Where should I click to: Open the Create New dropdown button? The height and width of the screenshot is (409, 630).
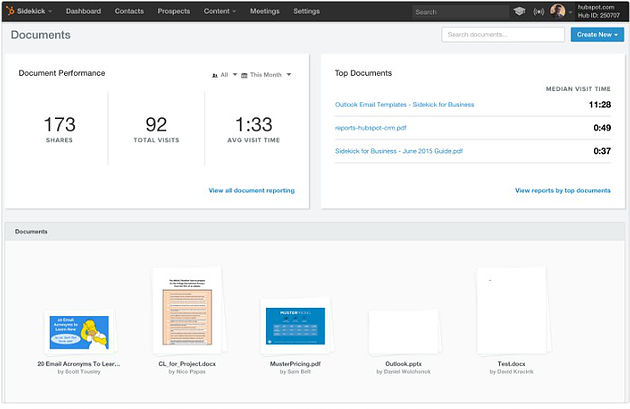click(x=597, y=35)
